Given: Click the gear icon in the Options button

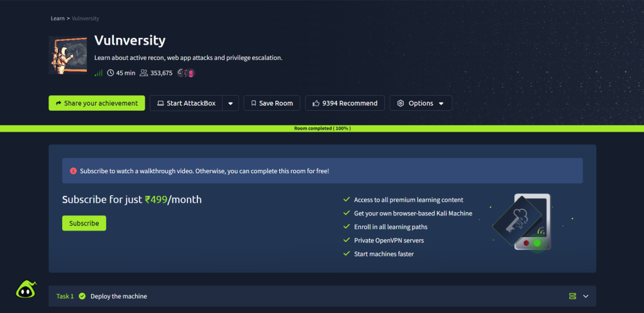Looking at the screenshot, I should [x=400, y=103].
